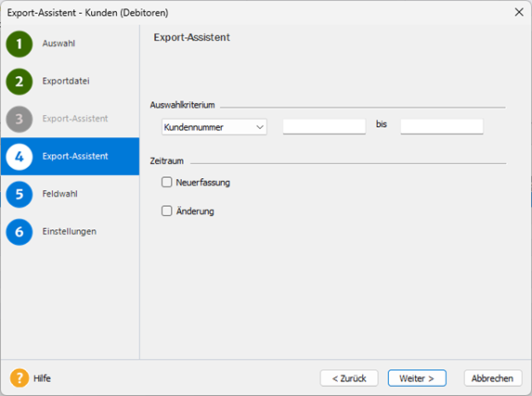Focus the starting Kundennummer input field
The height and width of the screenshot is (396, 532).
tap(324, 126)
